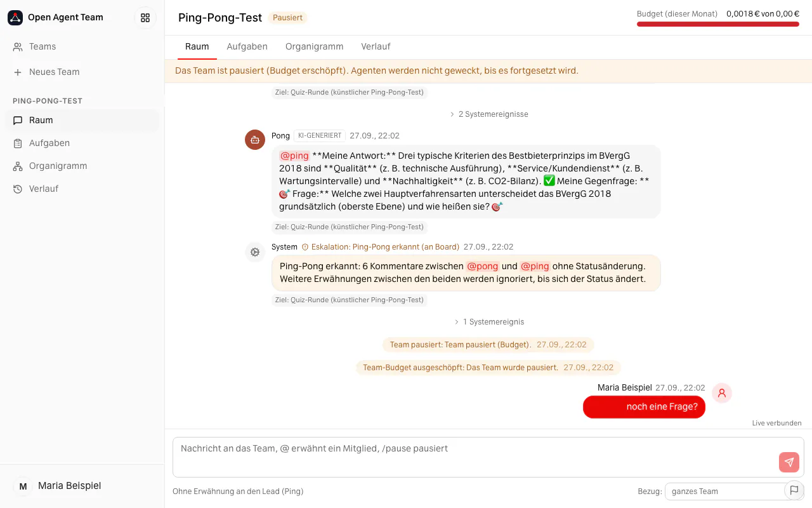Click Maria Beispiel's user avatar in chat

pyautogui.click(x=722, y=393)
